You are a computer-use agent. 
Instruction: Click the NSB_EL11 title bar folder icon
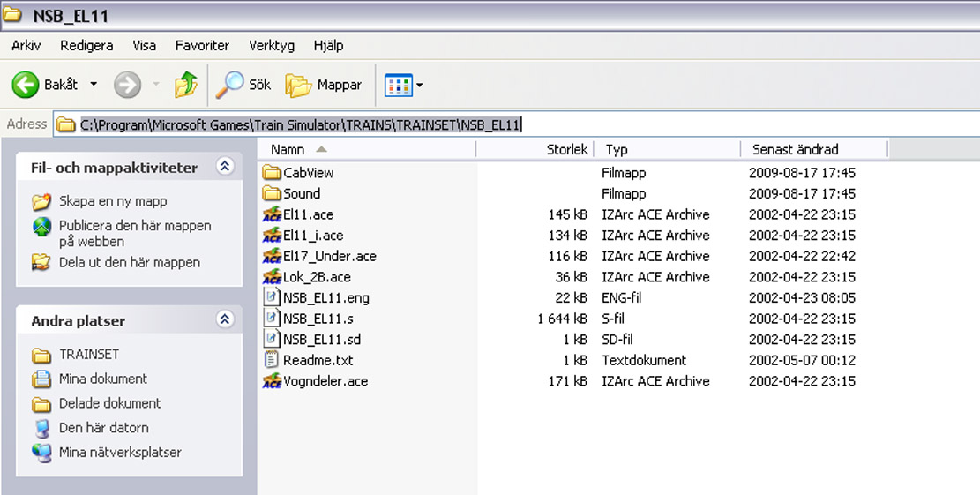(12, 14)
